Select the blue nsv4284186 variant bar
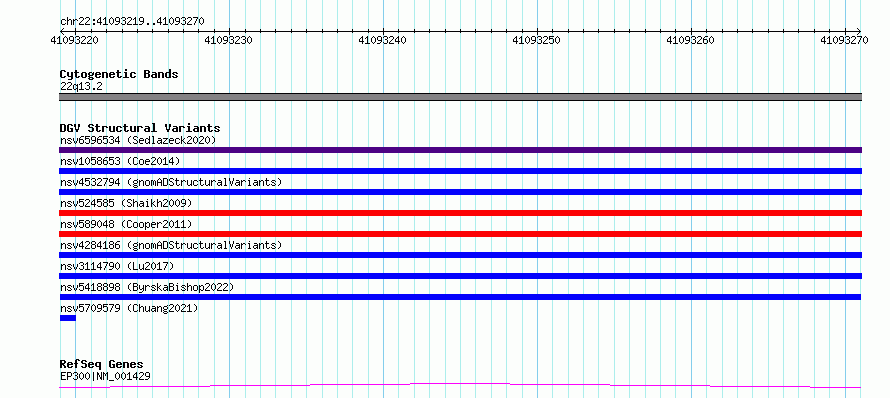The height and width of the screenshot is (398, 890). coord(460,255)
